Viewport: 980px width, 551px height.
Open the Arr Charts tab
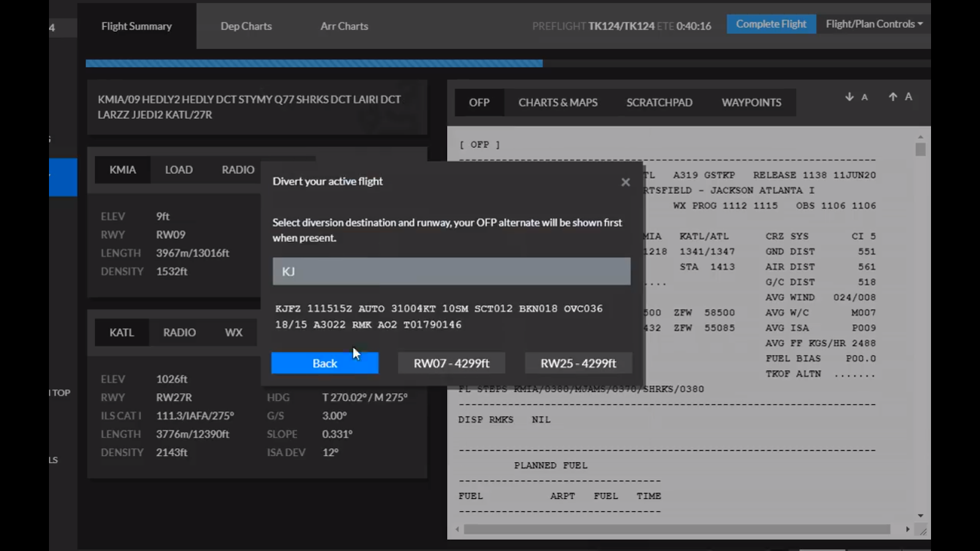coord(344,26)
